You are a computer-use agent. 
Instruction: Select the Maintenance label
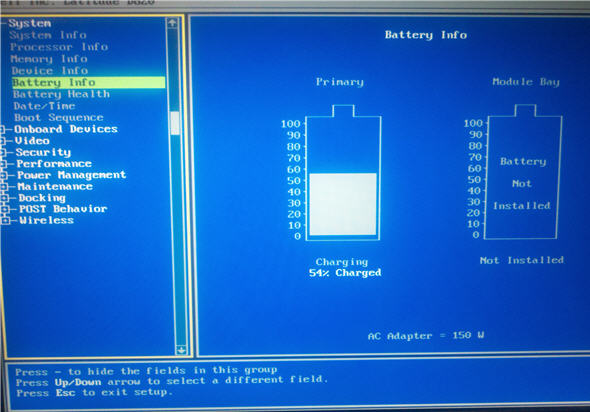pyautogui.click(x=55, y=186)
